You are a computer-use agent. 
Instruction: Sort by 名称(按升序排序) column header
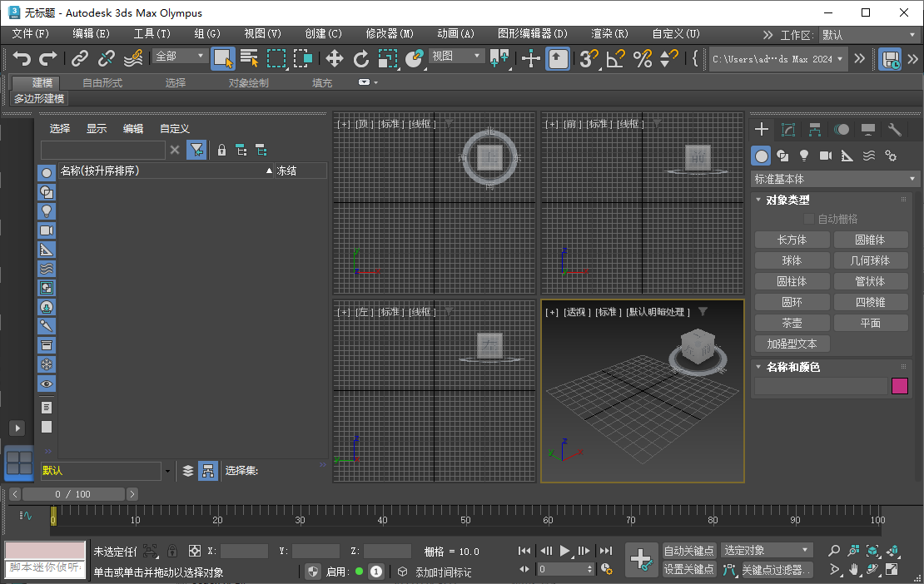[x=166, y=171]
